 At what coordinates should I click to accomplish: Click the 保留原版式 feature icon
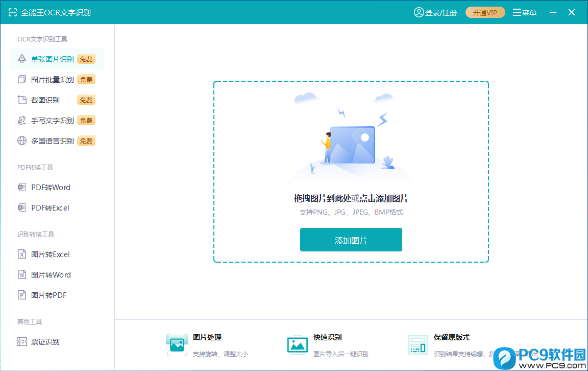(x=418, y=345)
